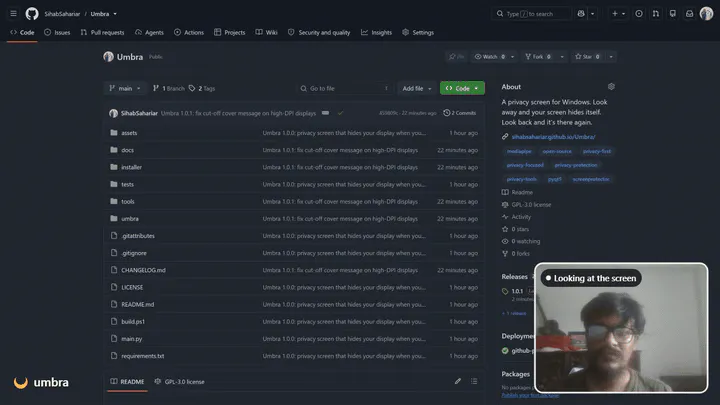Image resolution: width=720 pixels, height=405 pixels.
Task: Open the Insights tab
Action: pos(377,33)
